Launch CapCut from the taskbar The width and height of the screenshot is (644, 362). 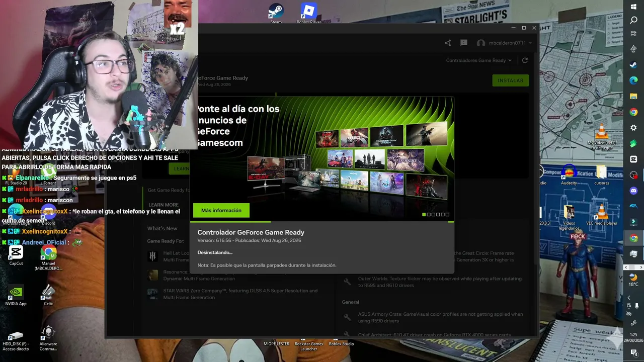tap(633, 159)
